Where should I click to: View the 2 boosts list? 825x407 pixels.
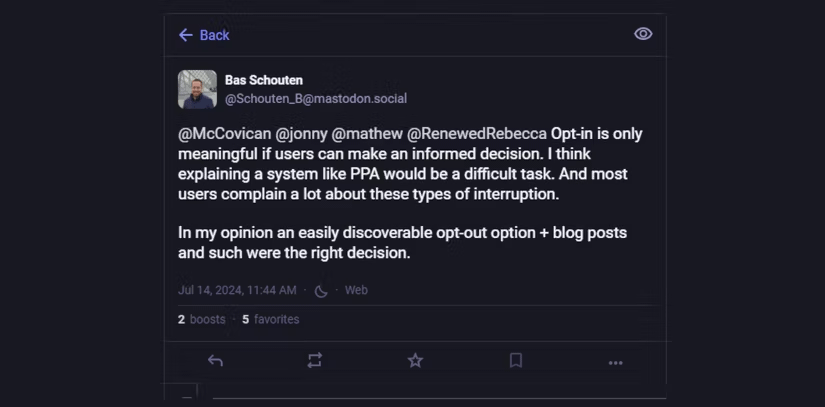click(202, 319)
